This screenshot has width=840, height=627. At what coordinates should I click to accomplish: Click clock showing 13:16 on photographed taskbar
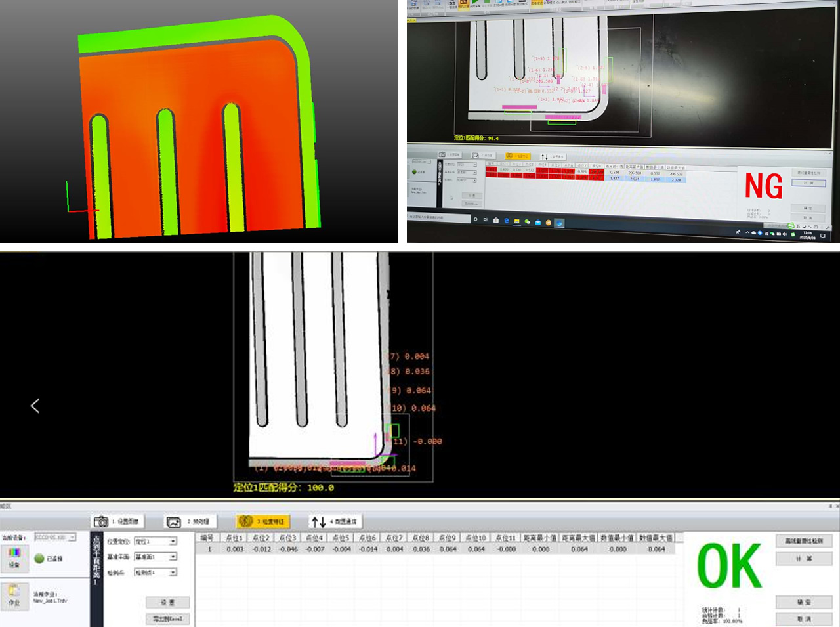point(807,234)
